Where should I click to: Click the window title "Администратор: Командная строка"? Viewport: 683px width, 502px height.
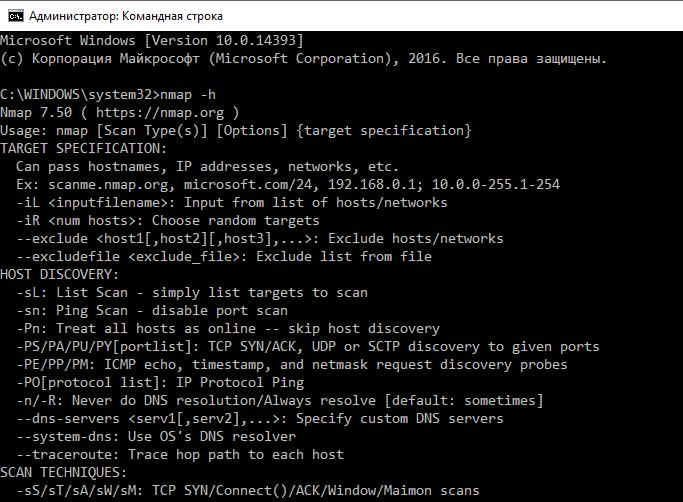tap(127, 16)
